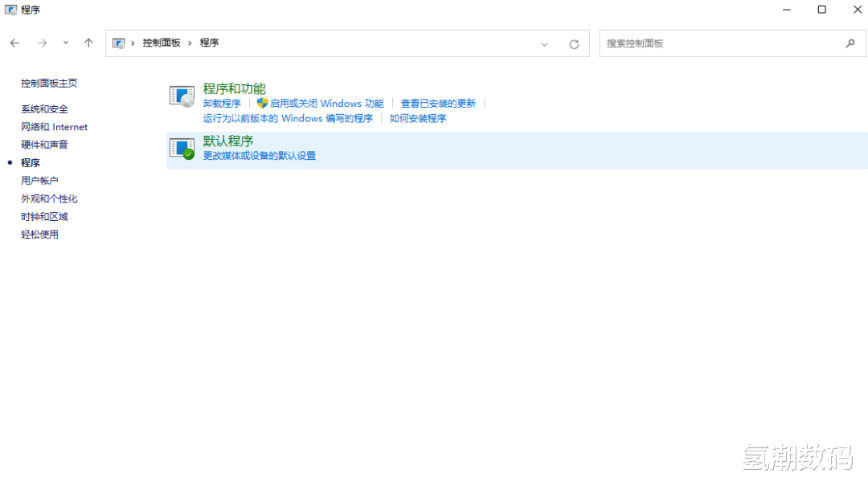Open 启用或关闭 Windows 功能
Image resolution: width=868 pixels, height=490 pixels.
point(326,103)
